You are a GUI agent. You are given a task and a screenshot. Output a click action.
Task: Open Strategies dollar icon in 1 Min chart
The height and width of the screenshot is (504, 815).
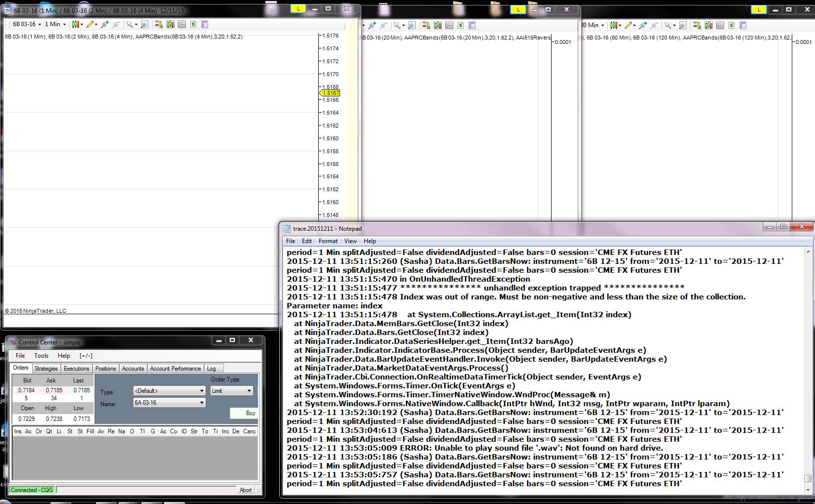(x=193, y=24)
